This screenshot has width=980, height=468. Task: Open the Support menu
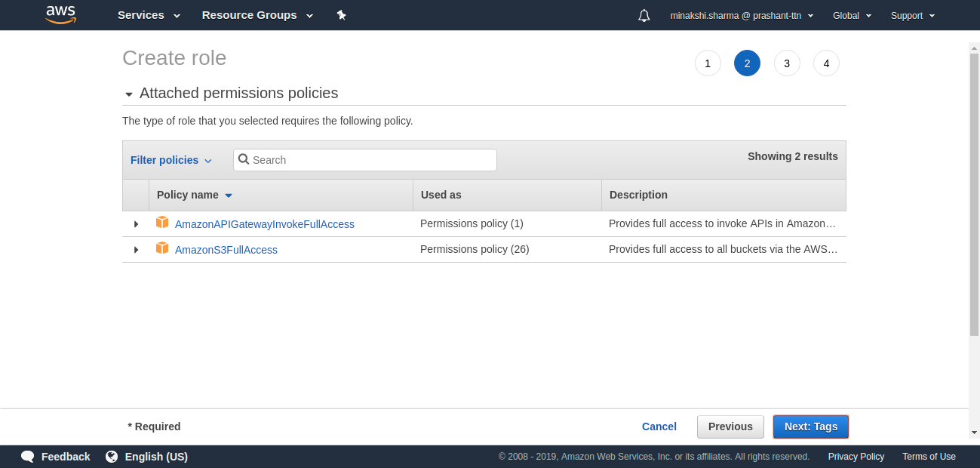[913, 15]
